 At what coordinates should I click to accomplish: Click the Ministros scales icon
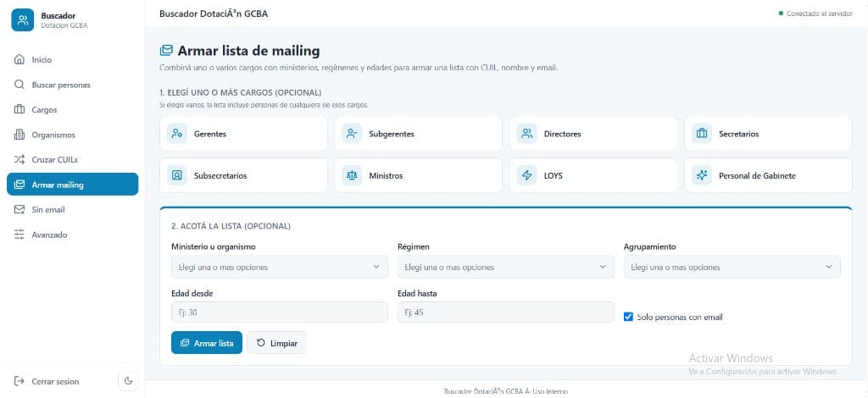pyautogui.click(x=352, y=176)
